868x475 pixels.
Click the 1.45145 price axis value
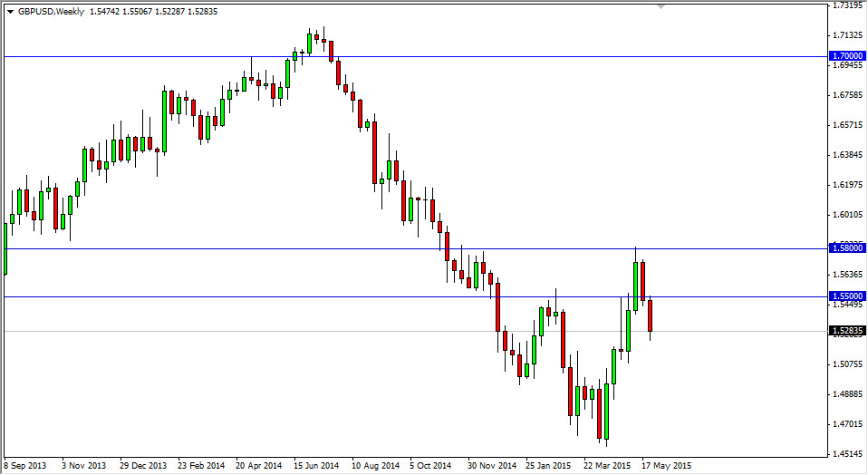point(847,454)
